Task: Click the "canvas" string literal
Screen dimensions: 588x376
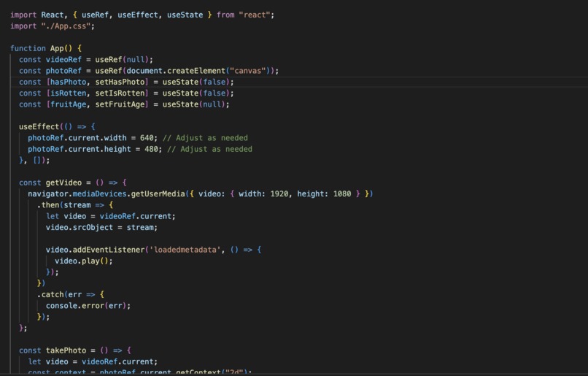Action: 248,71
